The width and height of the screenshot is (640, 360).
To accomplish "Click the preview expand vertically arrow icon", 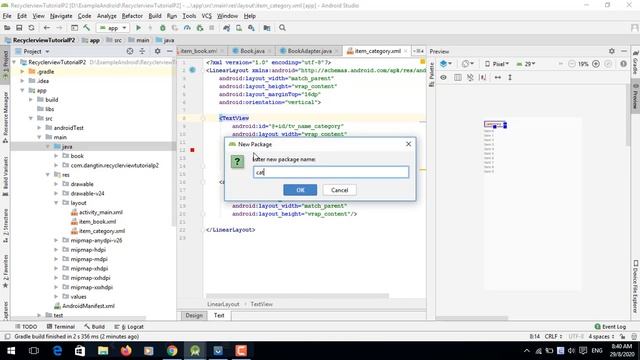I will [510, 77].
